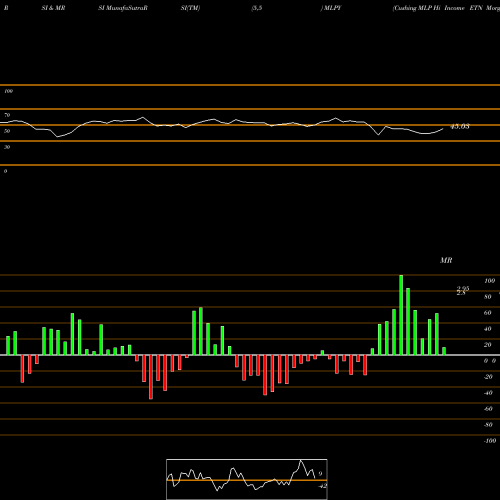Click the current RSI value '45.03'

[460, 126]
